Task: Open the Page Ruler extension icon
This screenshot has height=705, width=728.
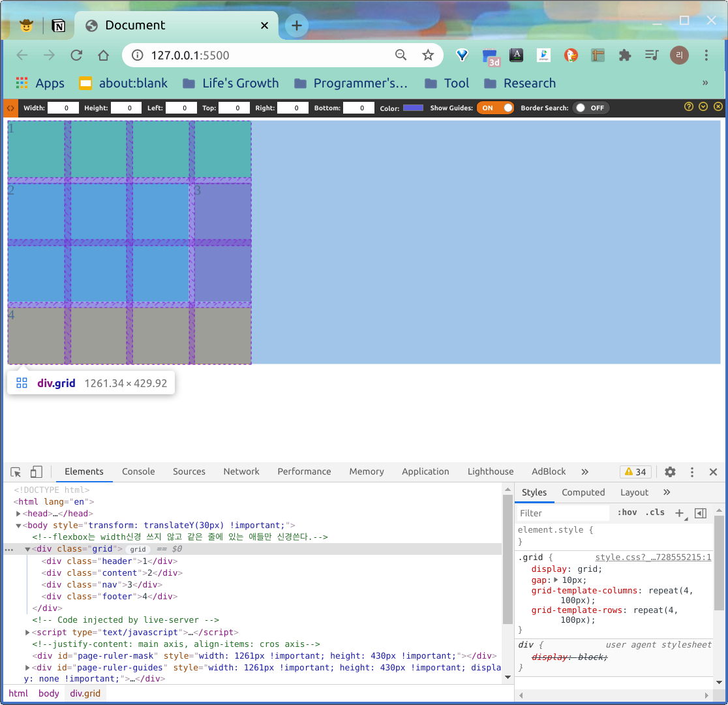Action: coord(598,55)
